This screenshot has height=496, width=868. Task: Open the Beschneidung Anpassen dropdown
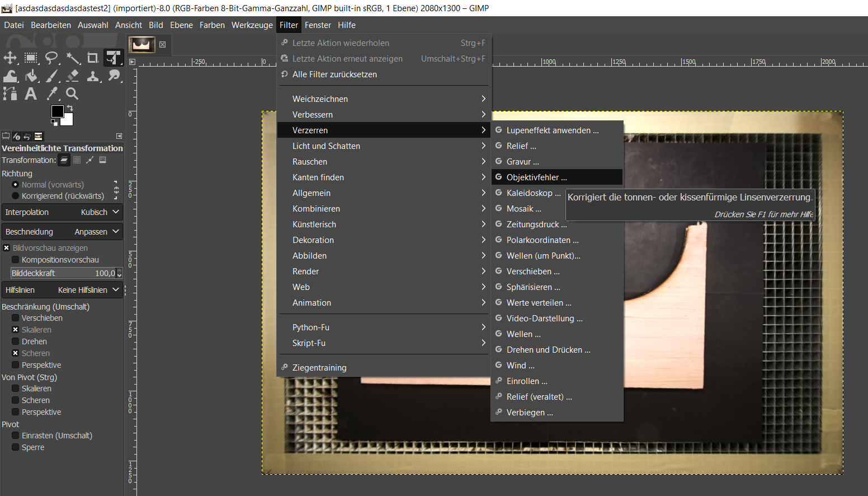[x=62, y=232]
